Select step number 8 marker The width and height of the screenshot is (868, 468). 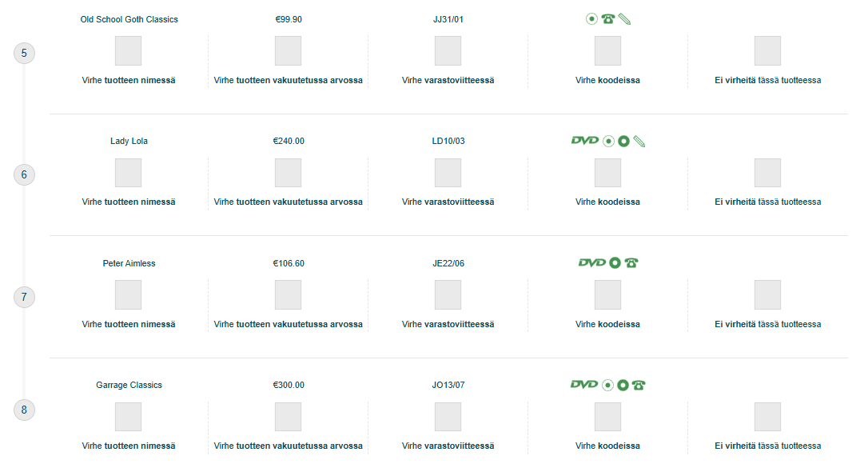tap(24, 410)
